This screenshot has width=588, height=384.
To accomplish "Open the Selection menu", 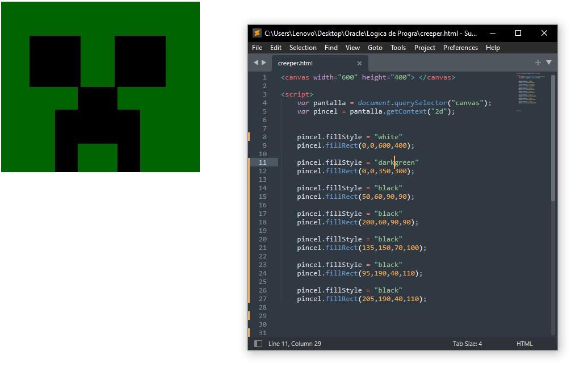I will (x=303, y=48).
